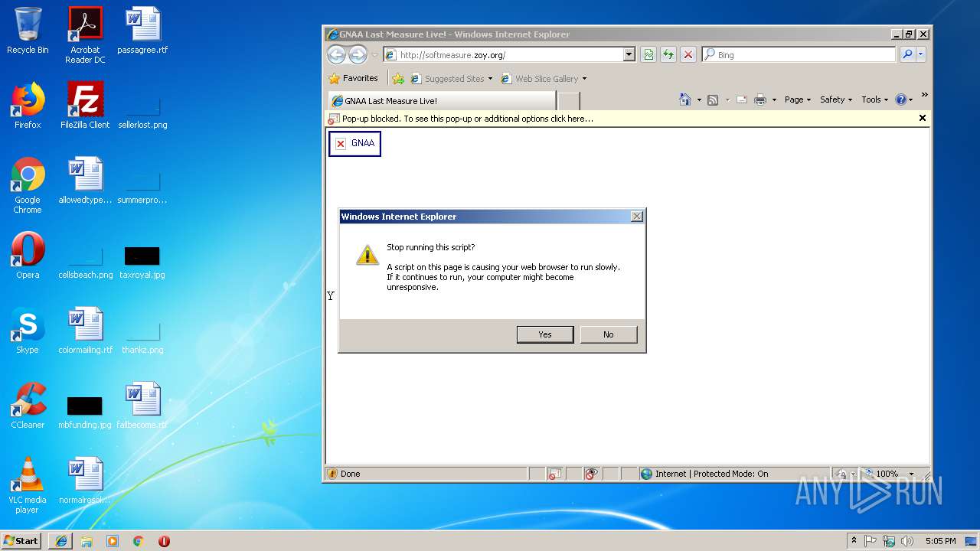Image resolution: width=980 pixels, height=551 pixels.
Task: Dismiss the pop-up blocked information bar
Action: 923,118
